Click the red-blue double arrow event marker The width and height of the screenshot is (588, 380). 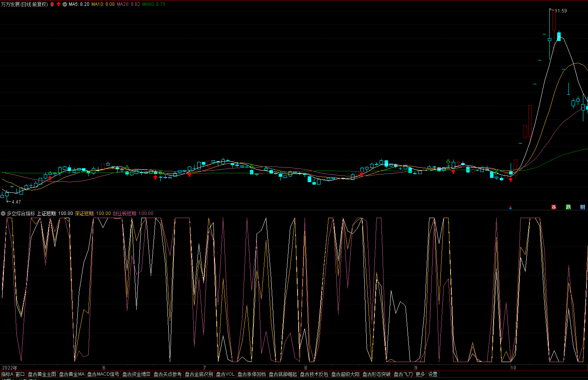click(510, 208)
